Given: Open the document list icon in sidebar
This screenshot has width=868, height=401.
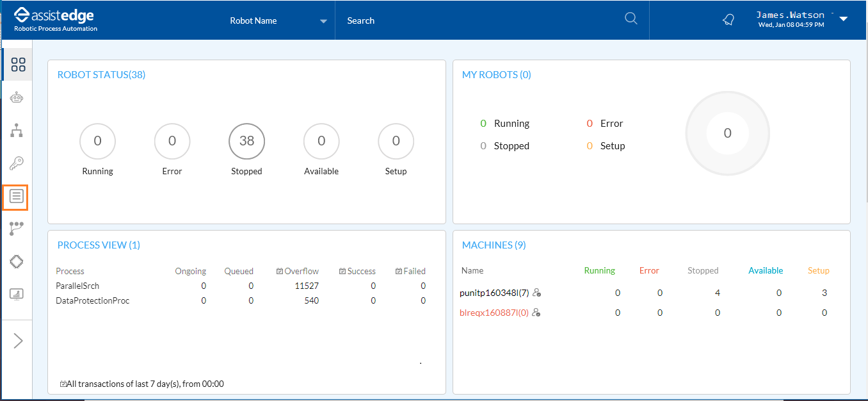Looking at the screenshot, I should pyautogui.click(x=16, y=196).
